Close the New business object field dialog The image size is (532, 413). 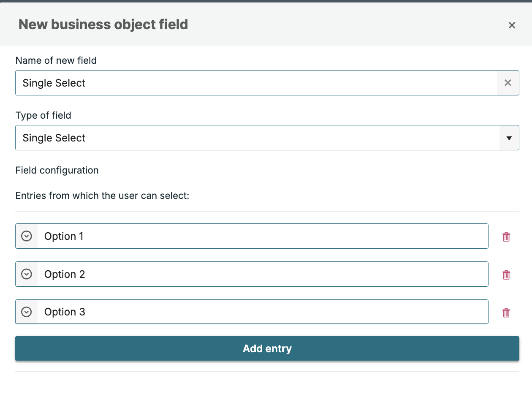click(512, 25)
